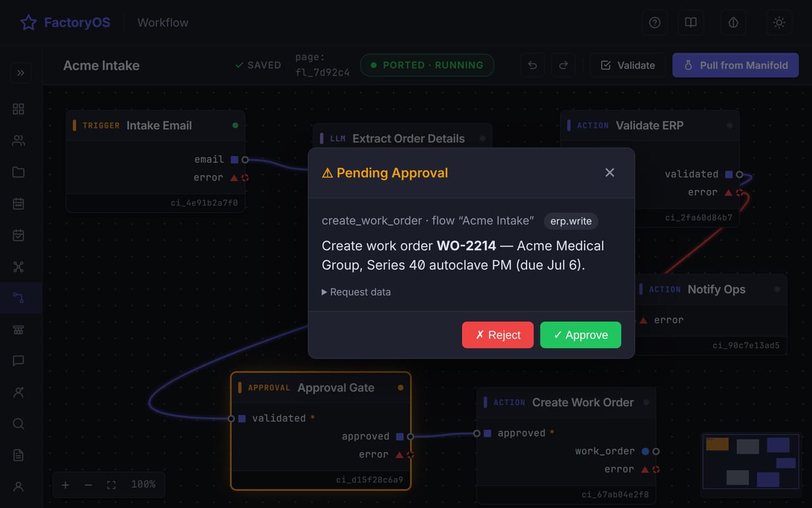
Task: Select the Intake Email trigger node header
Action: coord(155,126)
